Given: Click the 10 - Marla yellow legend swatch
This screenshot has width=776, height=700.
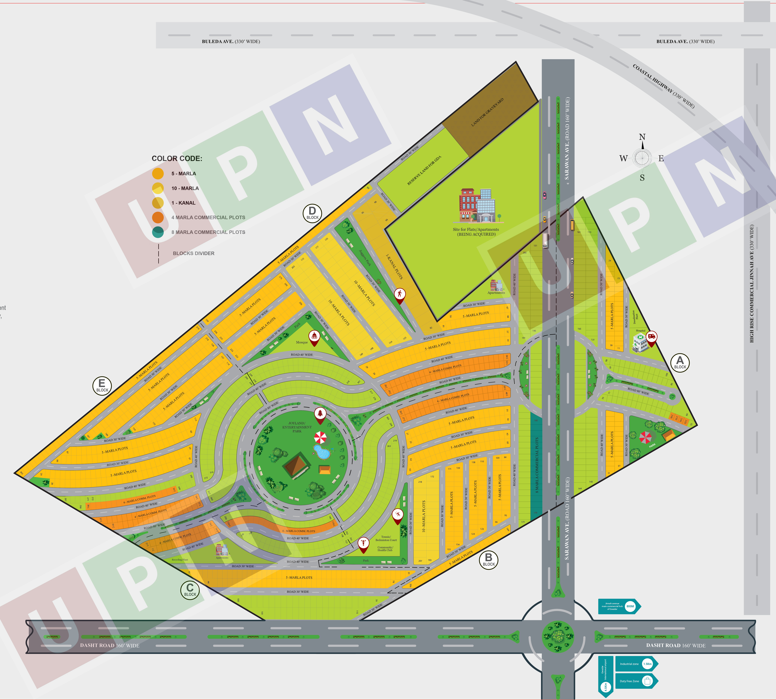Looking at the screenshot, I should click(x=158, y=188).
